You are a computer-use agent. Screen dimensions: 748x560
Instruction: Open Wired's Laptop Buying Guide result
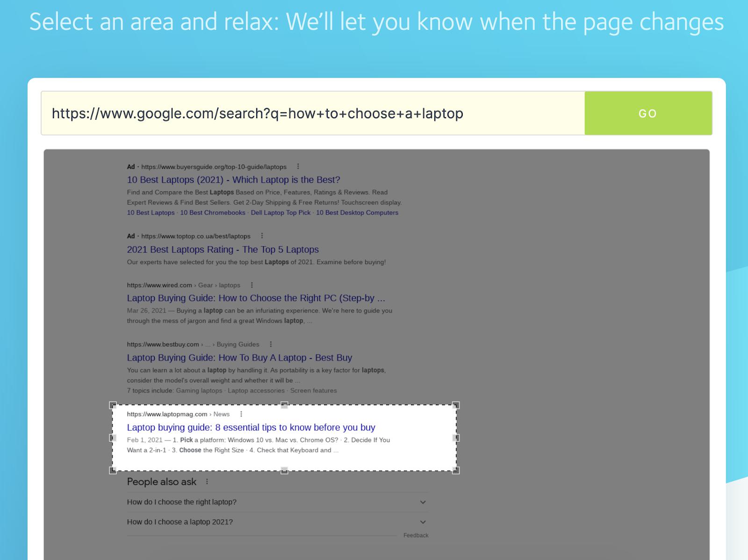(x=256, y=298)
